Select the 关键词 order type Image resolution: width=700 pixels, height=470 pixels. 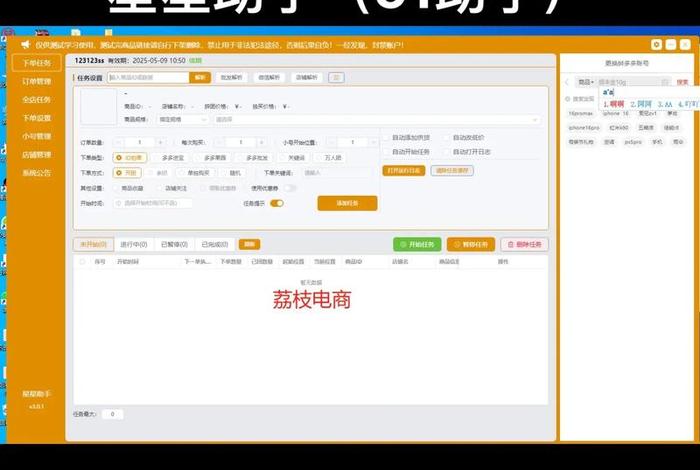292,158
